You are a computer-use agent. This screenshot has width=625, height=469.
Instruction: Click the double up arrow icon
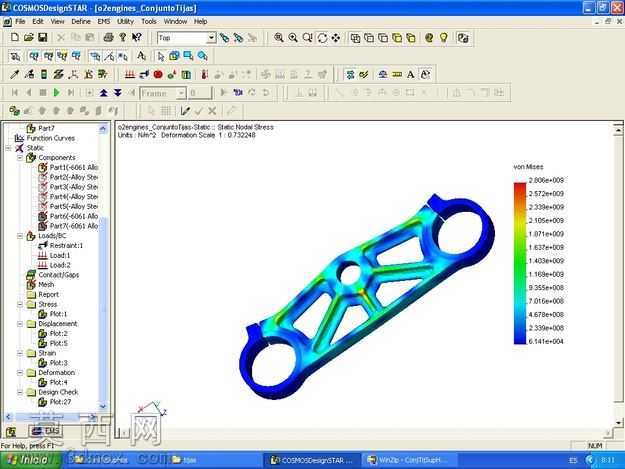pos(104,92)
